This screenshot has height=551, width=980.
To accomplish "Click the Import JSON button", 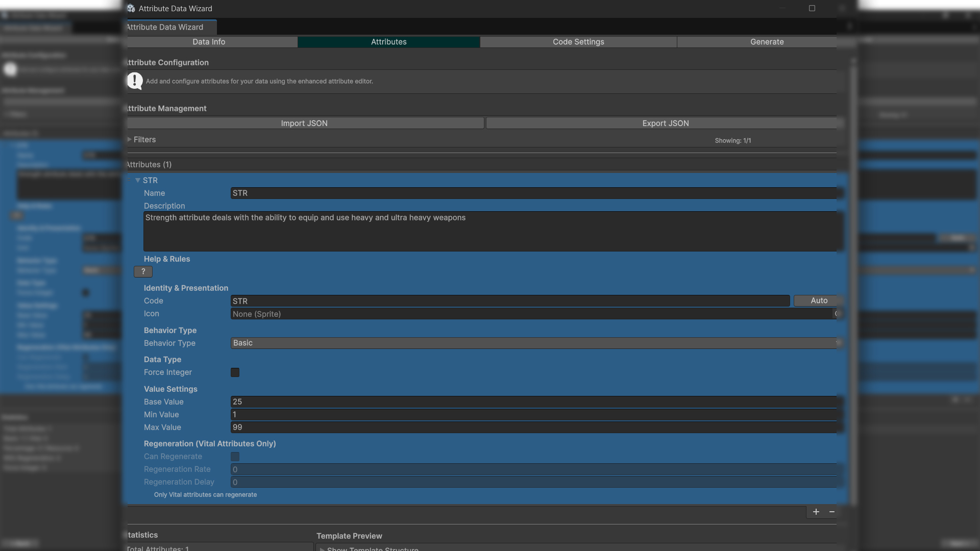I will click(304, 123).
